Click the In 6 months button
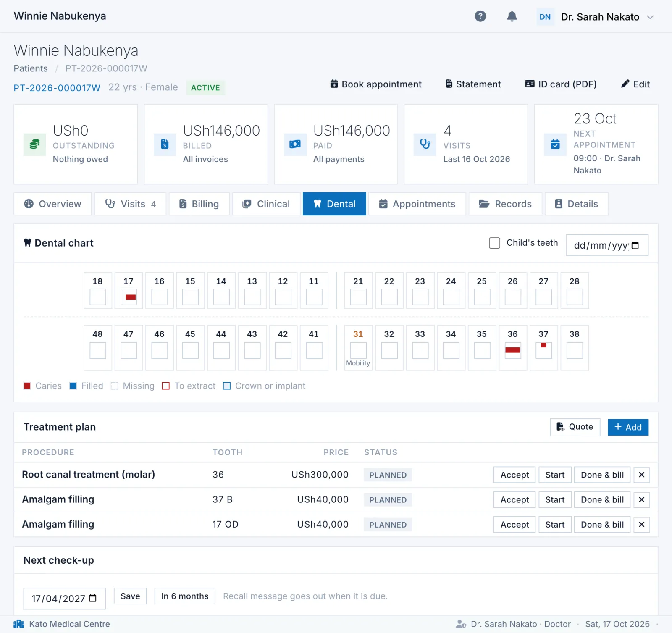This screenshot has width=672, height=633. pos(185,596)
